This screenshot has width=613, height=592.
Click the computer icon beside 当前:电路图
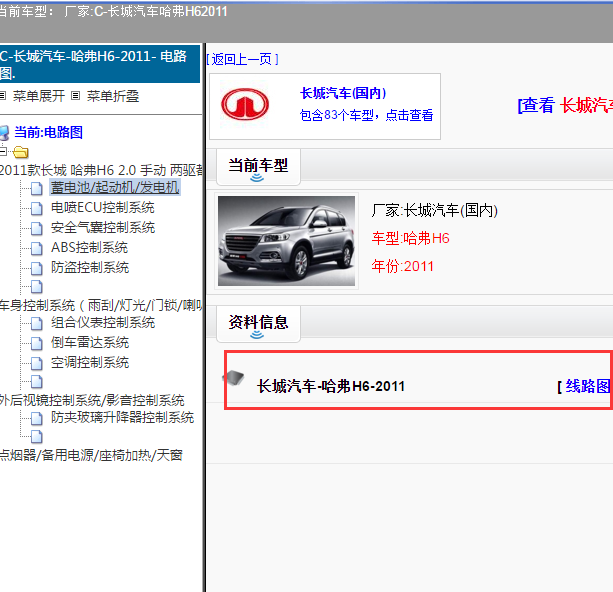tap(4, 133)
